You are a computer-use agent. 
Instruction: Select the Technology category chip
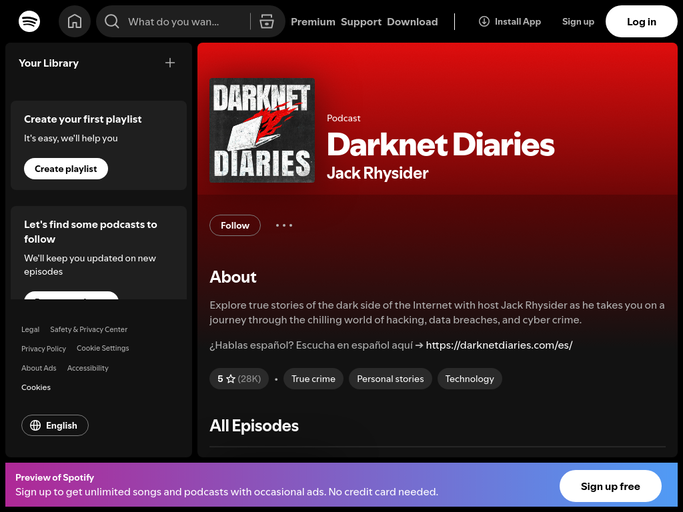(470, 379)
